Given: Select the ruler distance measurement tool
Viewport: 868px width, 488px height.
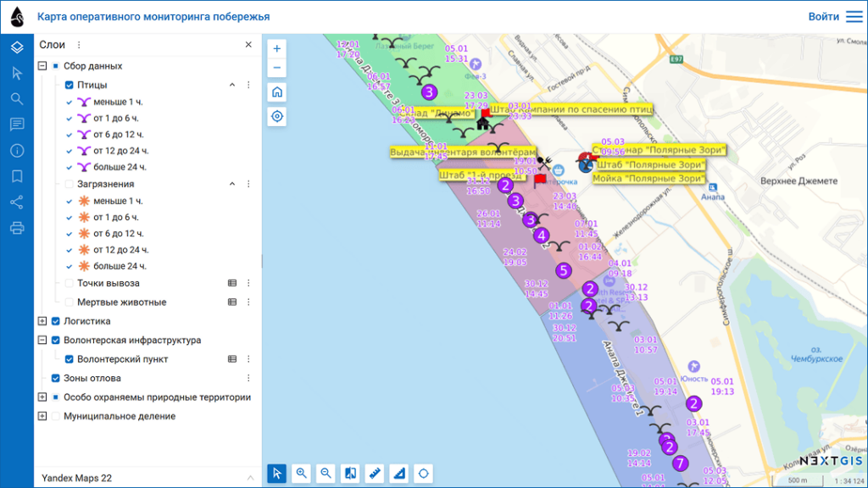Looking at the screenshot, I should pyautogui.click(x=376, y=474).
